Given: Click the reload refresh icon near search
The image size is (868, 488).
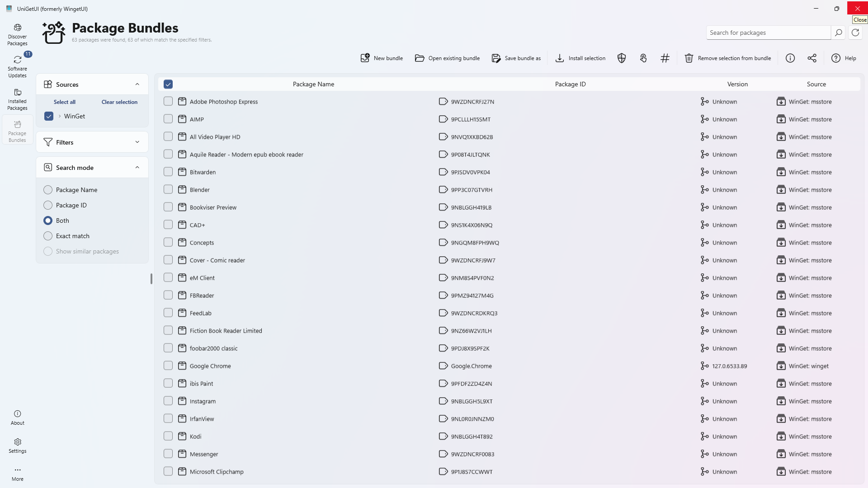Looking at the screenshot, I should [855, 33].
